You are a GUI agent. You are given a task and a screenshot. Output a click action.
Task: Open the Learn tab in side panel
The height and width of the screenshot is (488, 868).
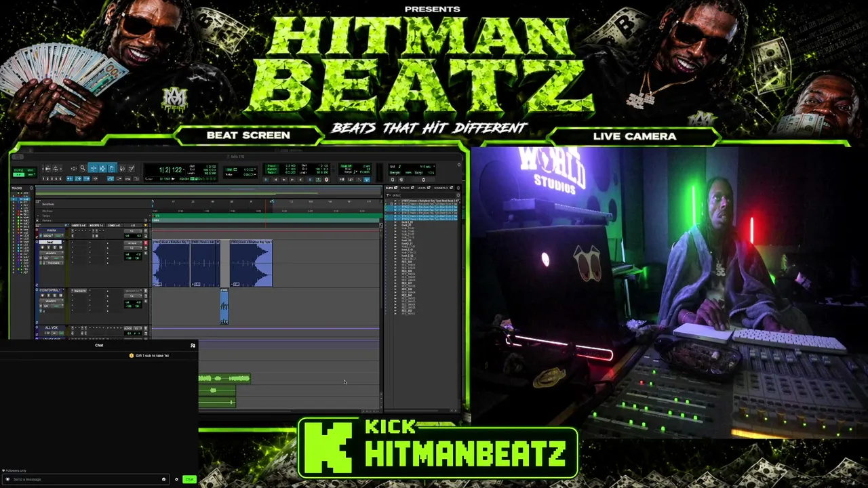click(424, 188)
